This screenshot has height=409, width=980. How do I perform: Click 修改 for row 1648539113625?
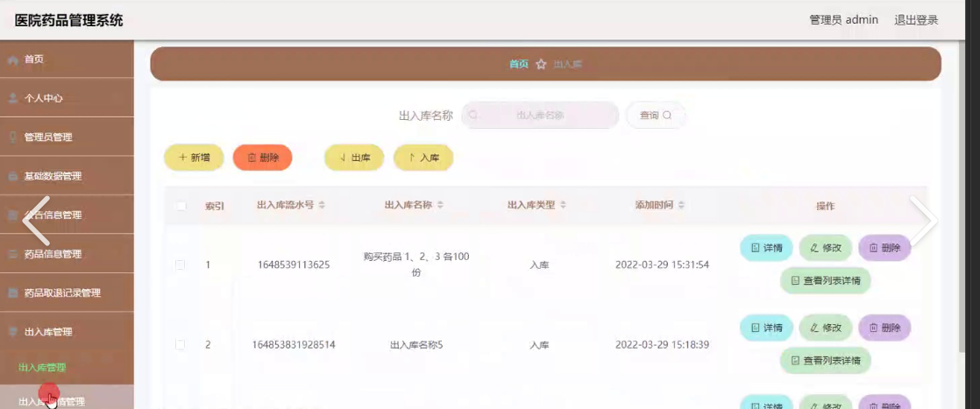point(826,248)
